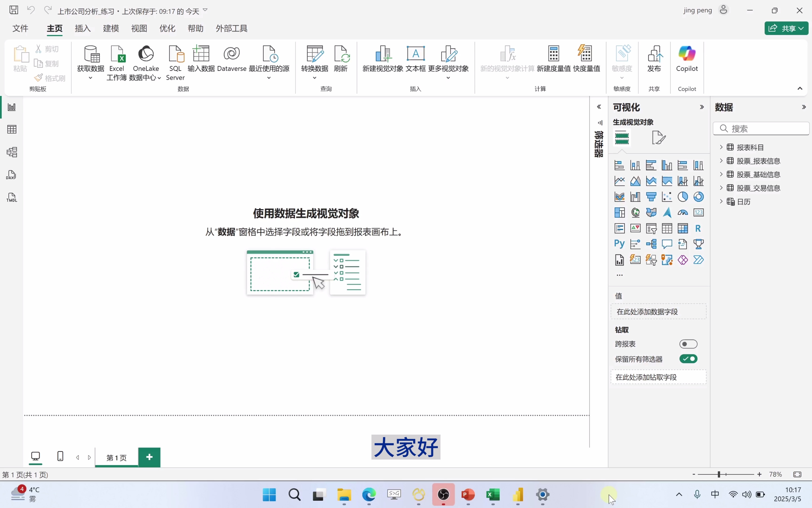Open the TMDL view icon
812x508 pixels.
coord(12,198)
